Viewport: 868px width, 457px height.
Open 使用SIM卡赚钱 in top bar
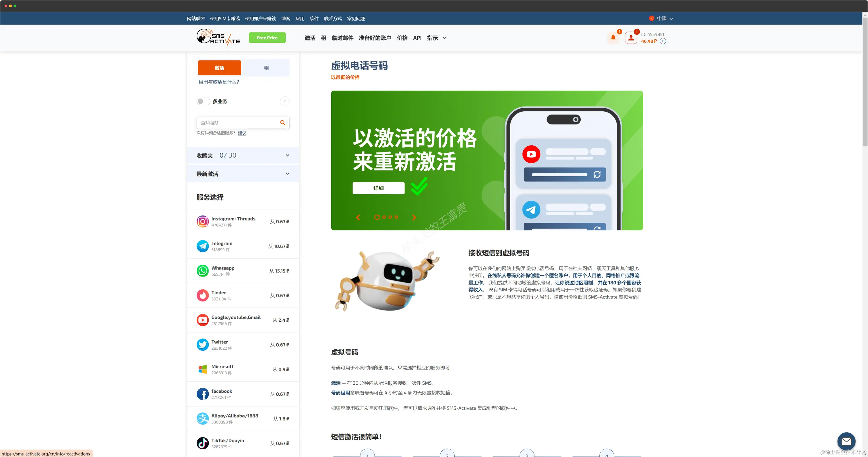point(225,19)
